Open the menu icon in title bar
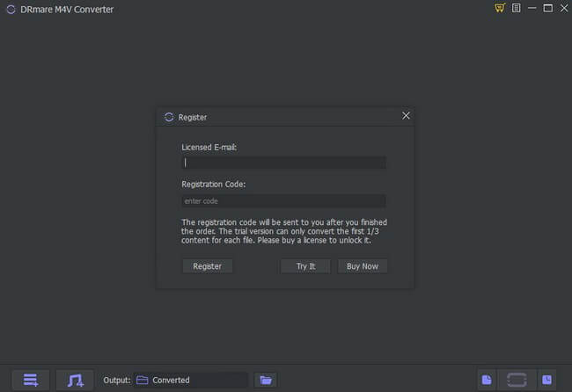The image size is (572, 392). pos(517,8)
